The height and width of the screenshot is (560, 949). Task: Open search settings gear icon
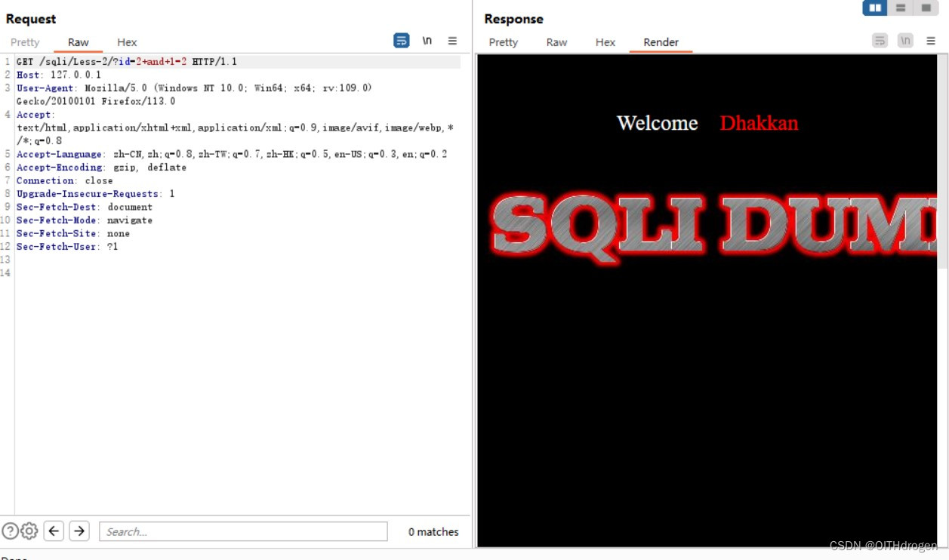click(x=29, y=531)
